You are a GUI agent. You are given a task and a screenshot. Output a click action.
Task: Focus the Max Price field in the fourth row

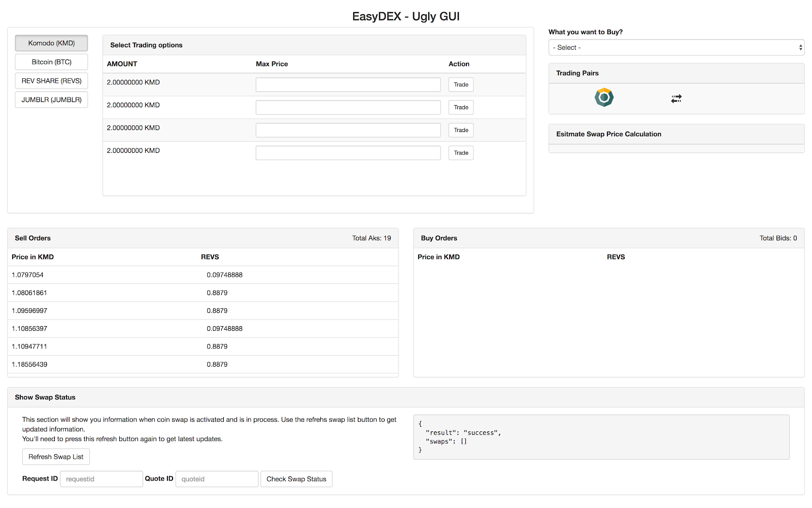click(348, 153)
